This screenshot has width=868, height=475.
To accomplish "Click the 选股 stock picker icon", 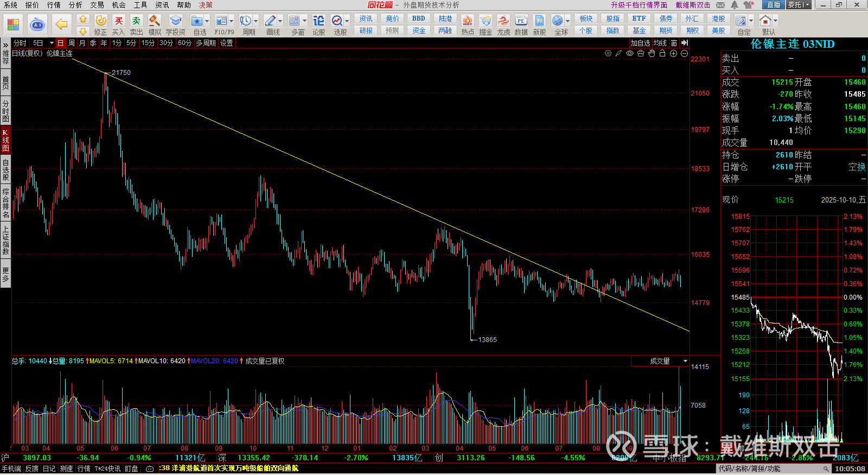I will click(x=337, y=21).
